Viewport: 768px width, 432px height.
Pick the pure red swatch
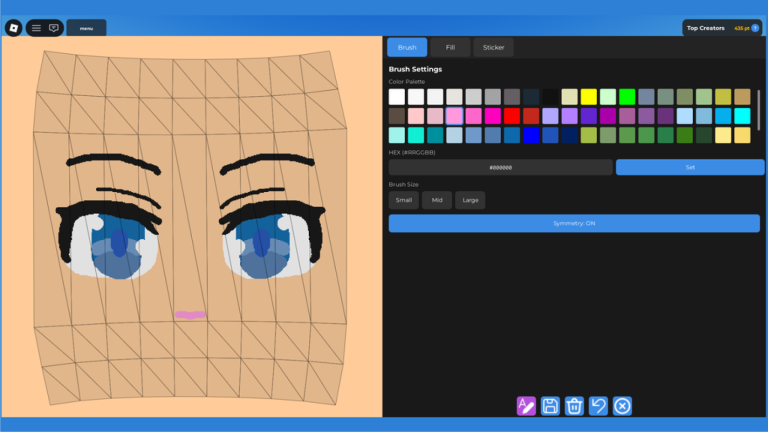tap(512, 116)
